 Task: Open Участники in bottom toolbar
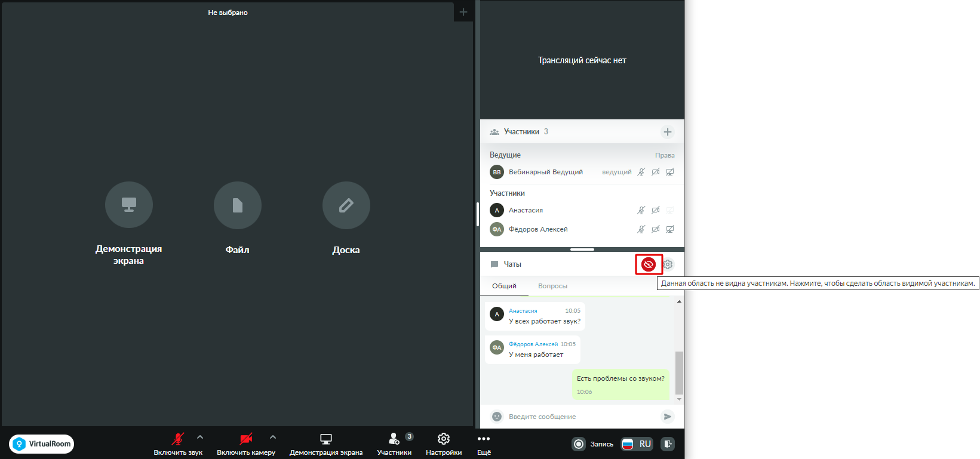click(394, 444)
